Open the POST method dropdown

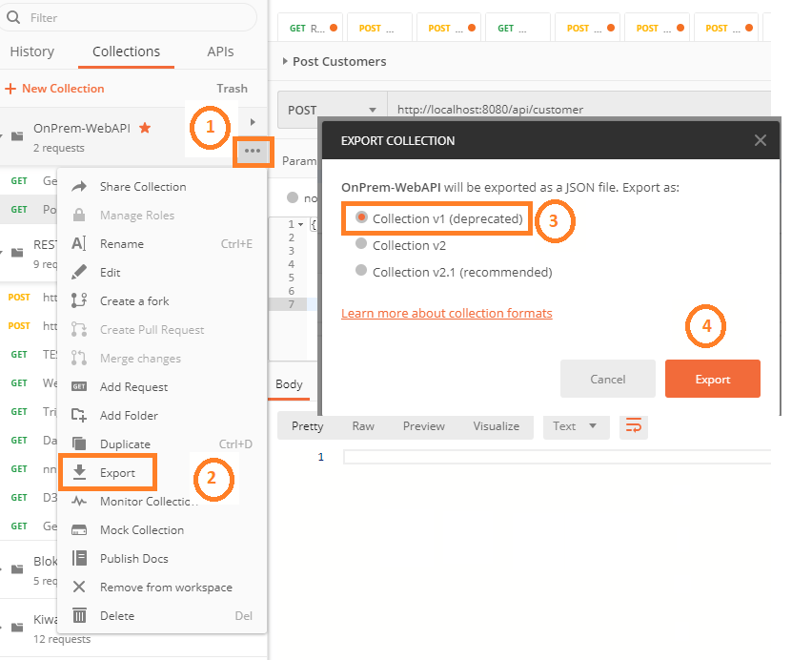tap(331, 108)
